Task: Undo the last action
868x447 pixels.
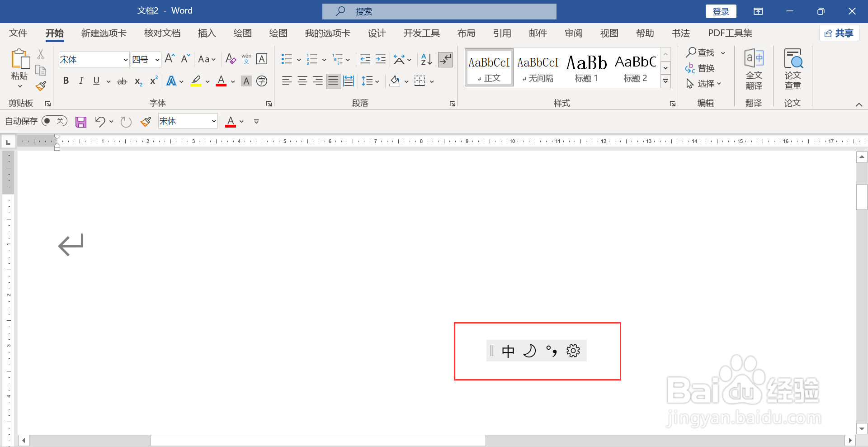Action: coord(100,121)
